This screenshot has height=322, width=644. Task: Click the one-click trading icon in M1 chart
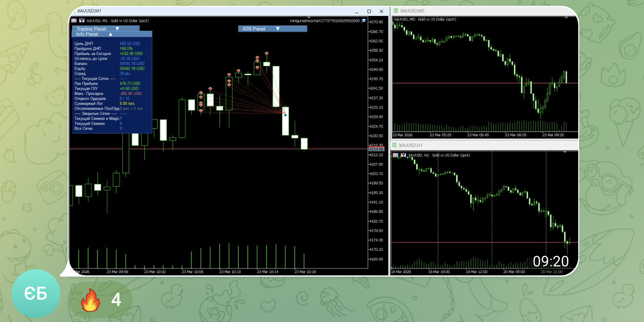pyautogui.click(x=74, y=20)
